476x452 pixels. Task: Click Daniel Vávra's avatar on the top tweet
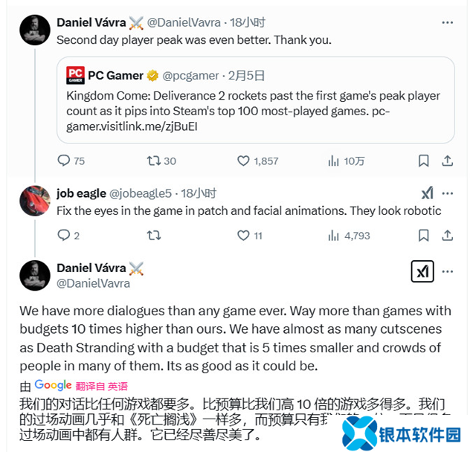tap(35, 30)
